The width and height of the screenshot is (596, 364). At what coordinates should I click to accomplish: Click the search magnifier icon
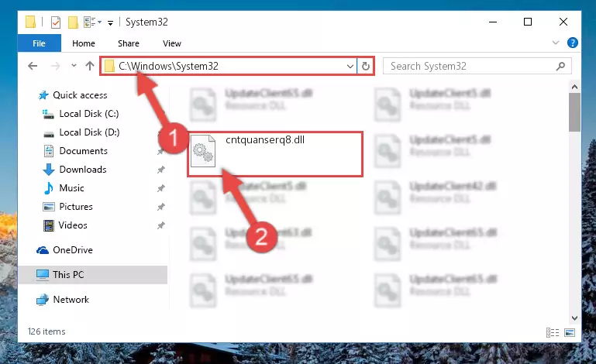[560, 67]
